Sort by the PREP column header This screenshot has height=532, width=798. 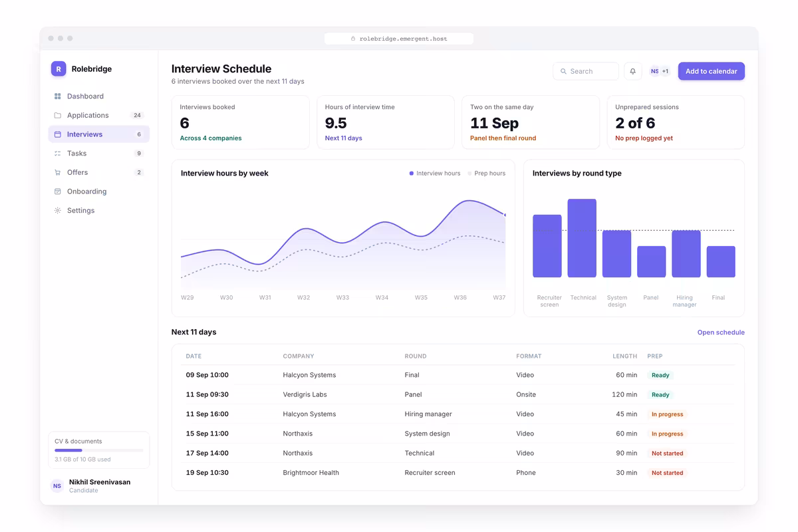click(655, 356)
